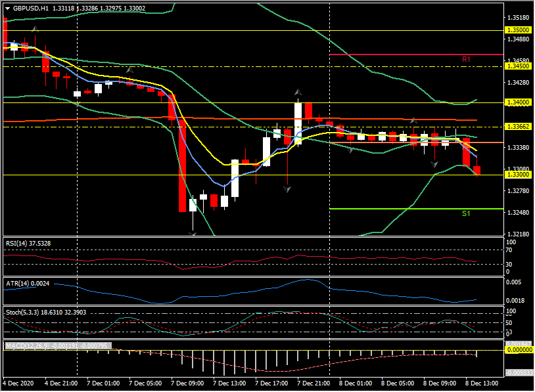The image size is (535, 392).
Task: Click the up fractal arrow in the top-left near 4 Dec 2020
Action: (35, 29)
